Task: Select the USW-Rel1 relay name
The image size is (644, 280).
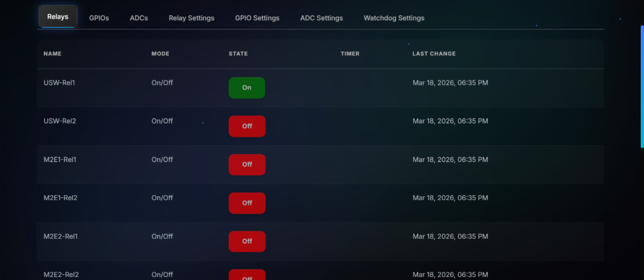Action: coord(60,83)
